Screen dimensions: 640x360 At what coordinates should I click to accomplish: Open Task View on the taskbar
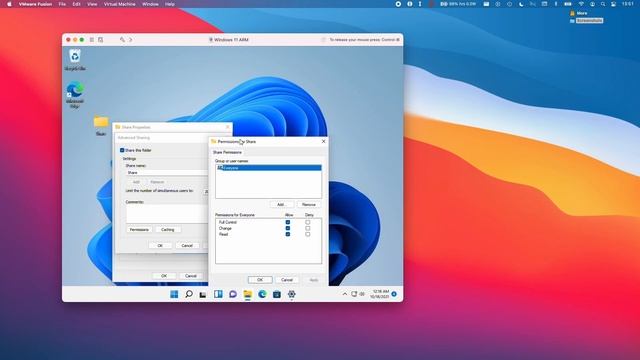(x=203, y=294)
